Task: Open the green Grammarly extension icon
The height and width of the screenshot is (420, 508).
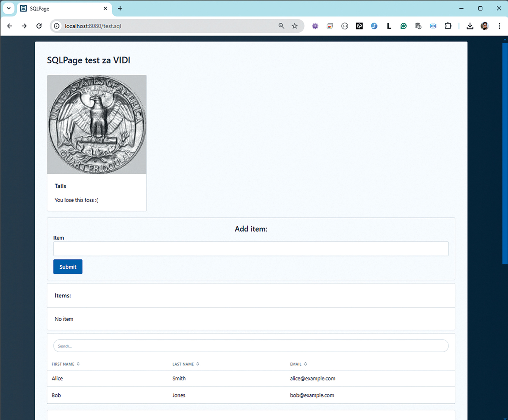Action: [x=403, y=26]
